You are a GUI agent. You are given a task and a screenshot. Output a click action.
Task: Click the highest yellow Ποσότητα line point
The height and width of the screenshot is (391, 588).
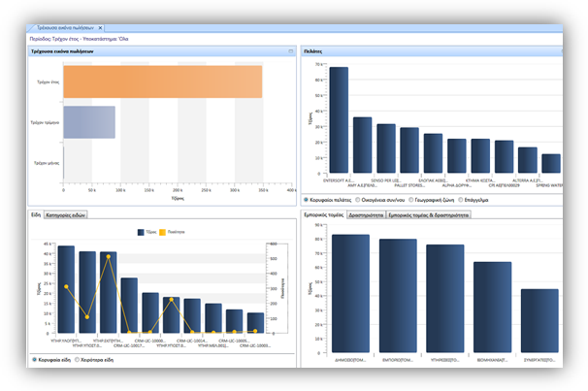coord(109,257)
